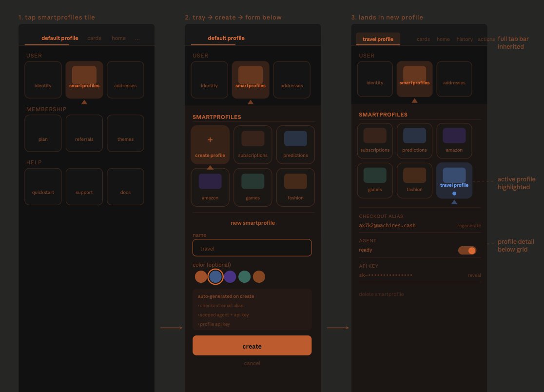This screenshot has height=392, width=544.
Task: Tap the addresses tile in panel 2
Action: 292,80
